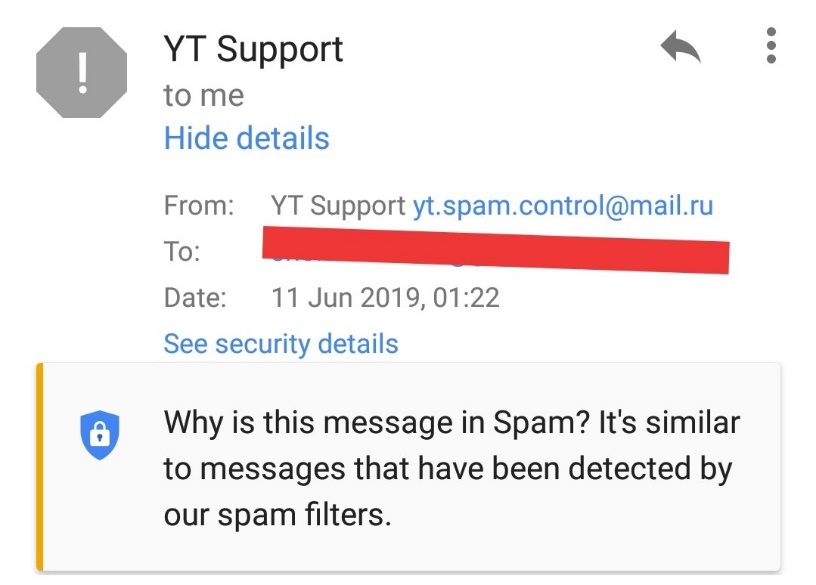This screenshot has width=816, height=585.
Task: Tap the "to me" recipient summary
Action: (x=203, y=95)
